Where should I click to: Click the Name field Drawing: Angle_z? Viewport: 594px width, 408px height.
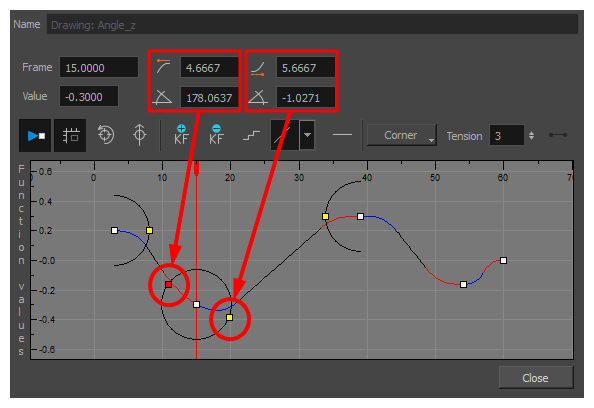[312, 25]
